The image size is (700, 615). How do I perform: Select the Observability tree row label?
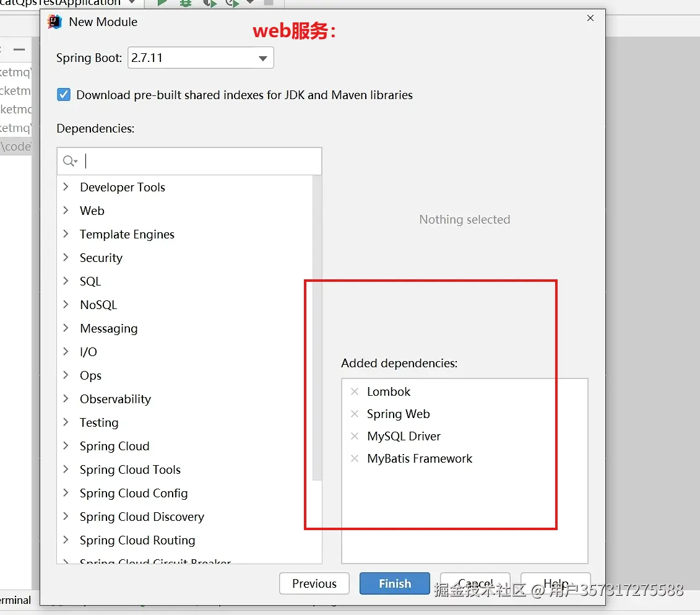pyautogui.click(x=115, y=399)
